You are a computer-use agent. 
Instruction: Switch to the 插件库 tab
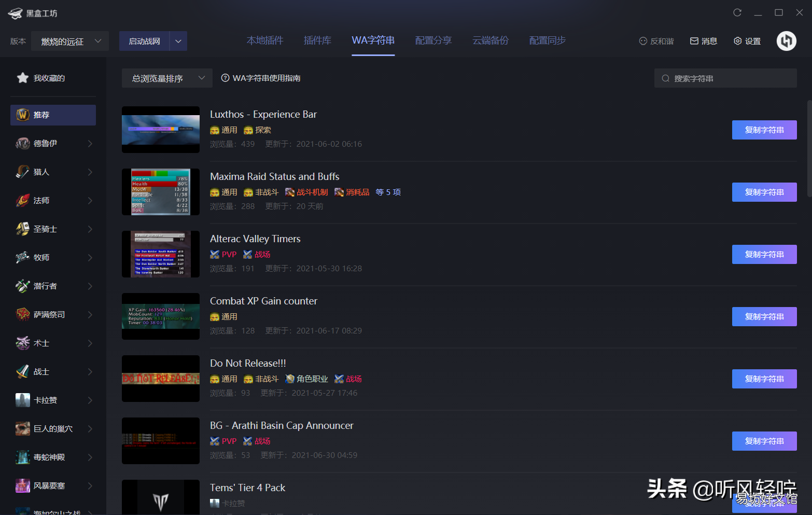[x=317, y=40]
